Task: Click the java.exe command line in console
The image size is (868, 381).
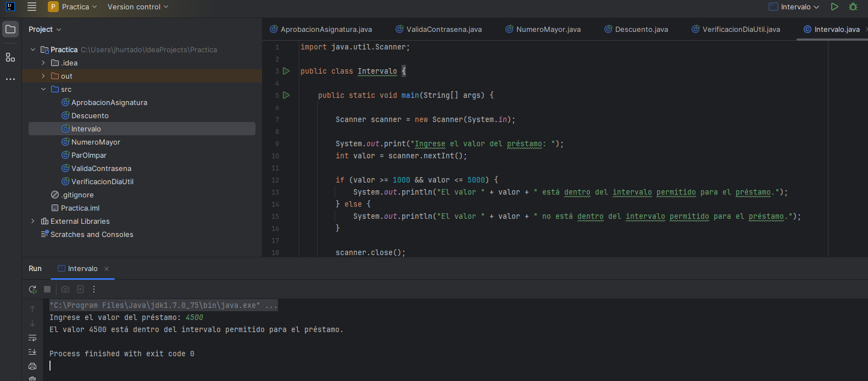Action: (x=164, y=305)
